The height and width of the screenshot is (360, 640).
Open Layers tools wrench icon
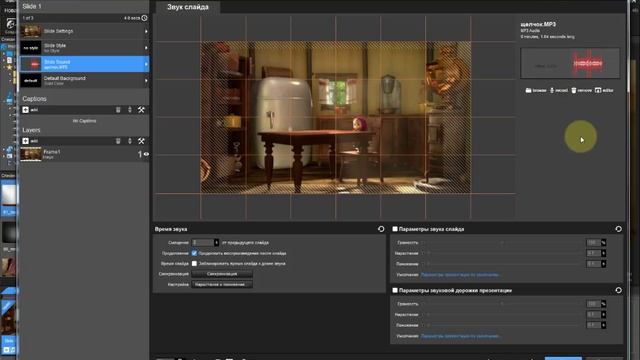pyautogui.click(x=141, y=141)
